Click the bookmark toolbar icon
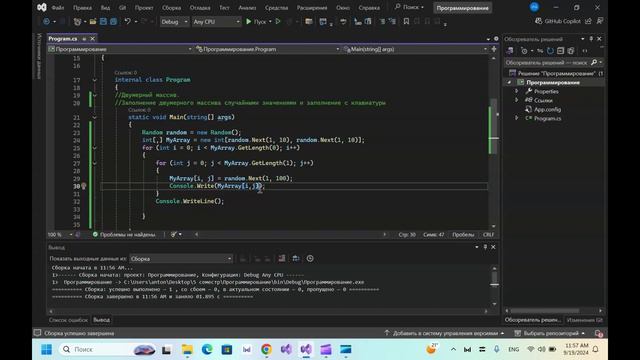The height and width of the screenshot is (360, 640). pos(406,22)
